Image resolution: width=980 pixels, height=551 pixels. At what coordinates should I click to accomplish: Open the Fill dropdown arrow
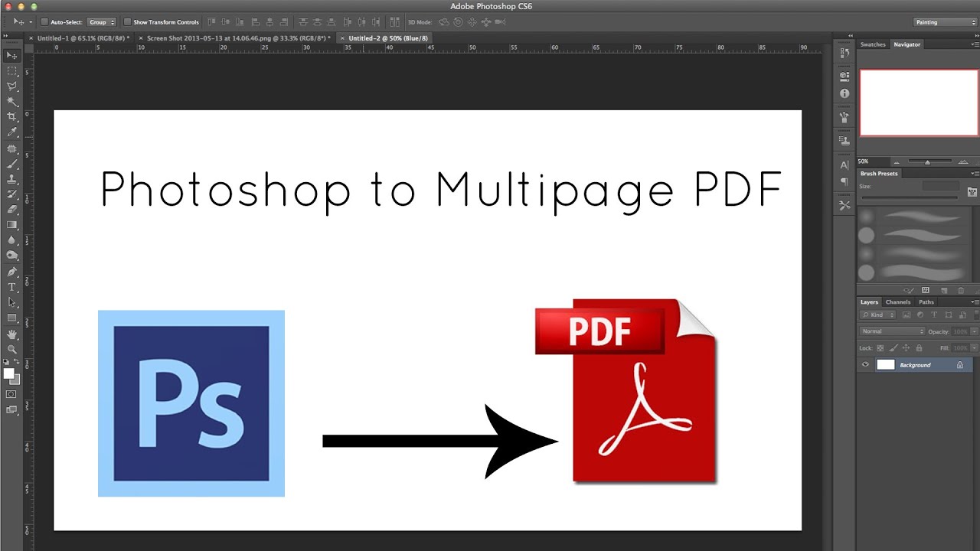[975, 348]
